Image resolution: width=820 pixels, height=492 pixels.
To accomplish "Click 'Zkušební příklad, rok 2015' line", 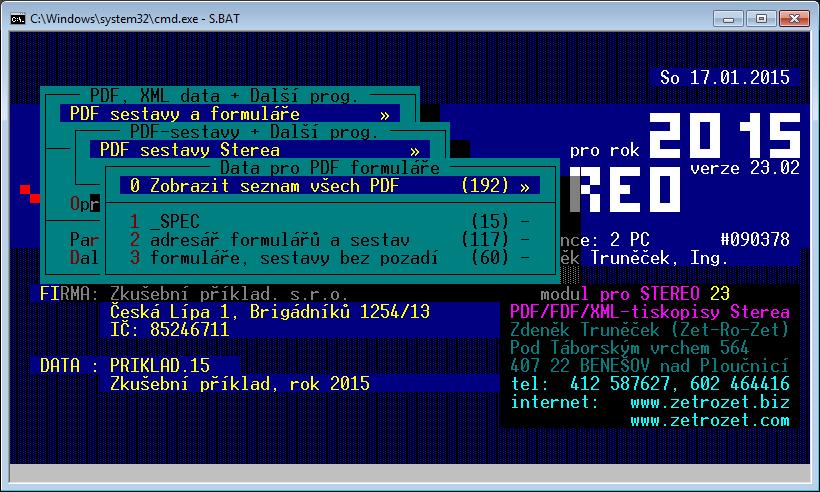I will 240,383.
